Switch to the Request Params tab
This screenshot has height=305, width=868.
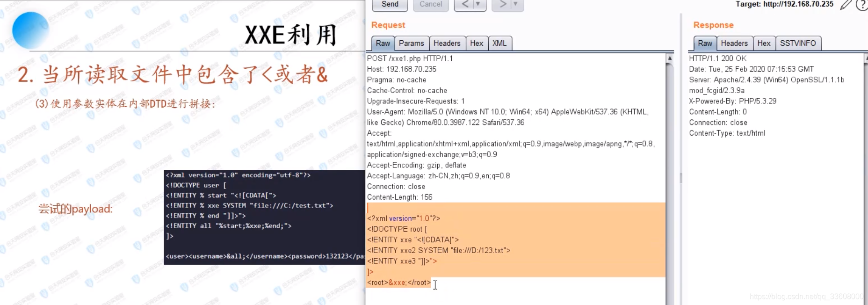click(x=412, y=44)
